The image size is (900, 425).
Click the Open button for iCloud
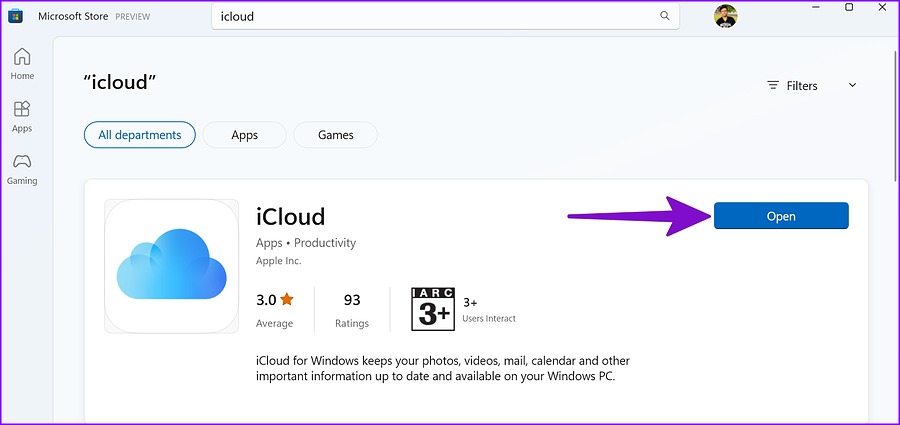781,216
